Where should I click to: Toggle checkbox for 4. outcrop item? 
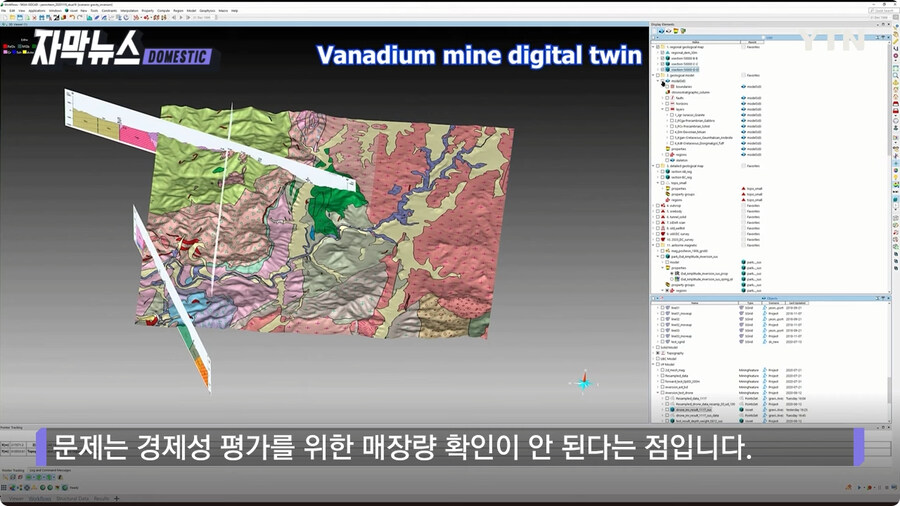coord(663,205)
